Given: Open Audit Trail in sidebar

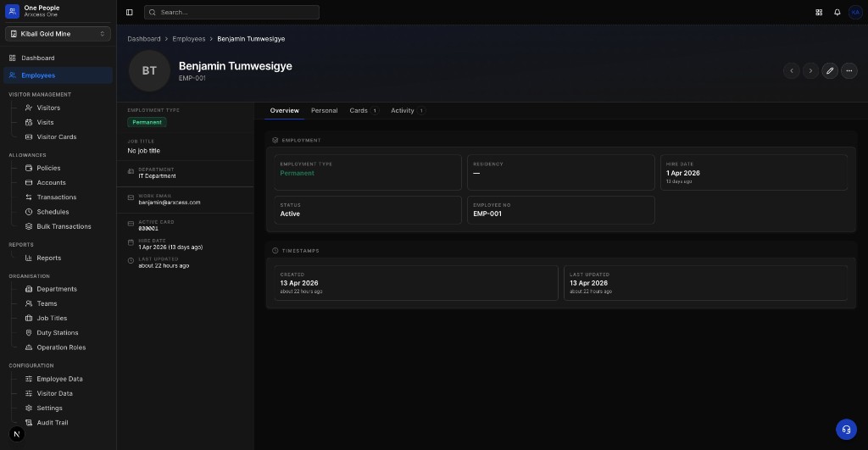Looking at the screenshot, I should pyautogui.click(x=52, y=422).
